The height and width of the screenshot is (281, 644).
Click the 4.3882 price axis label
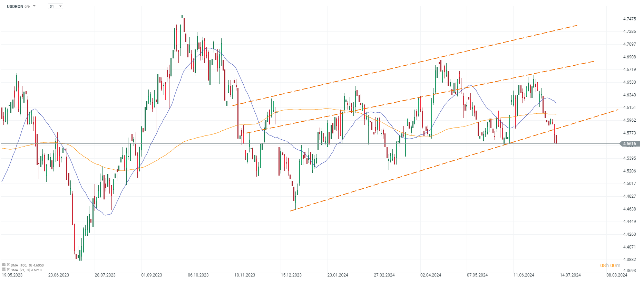coord(630,259)
